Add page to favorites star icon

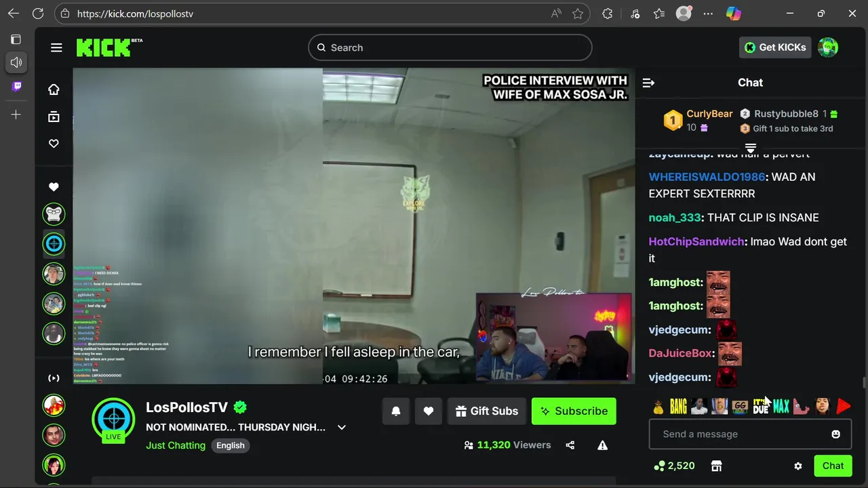(x=578, y=14)
